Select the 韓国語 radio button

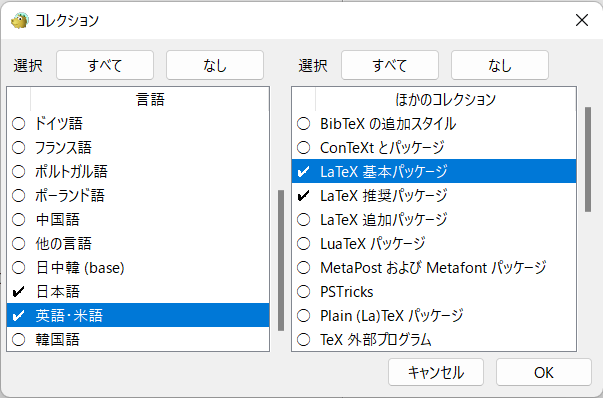click(18, 340)
